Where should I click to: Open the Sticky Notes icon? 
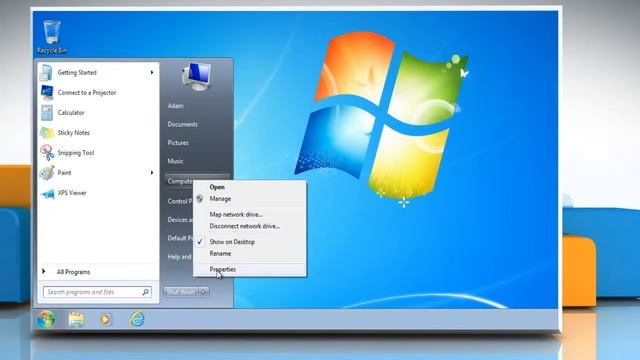click(x=47, y=133)
